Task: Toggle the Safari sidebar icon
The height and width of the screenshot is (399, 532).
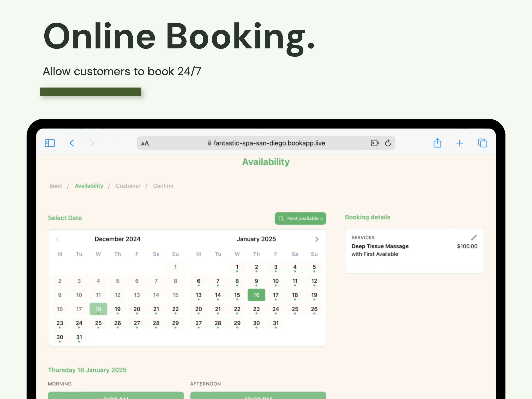Action: (50, 143)
